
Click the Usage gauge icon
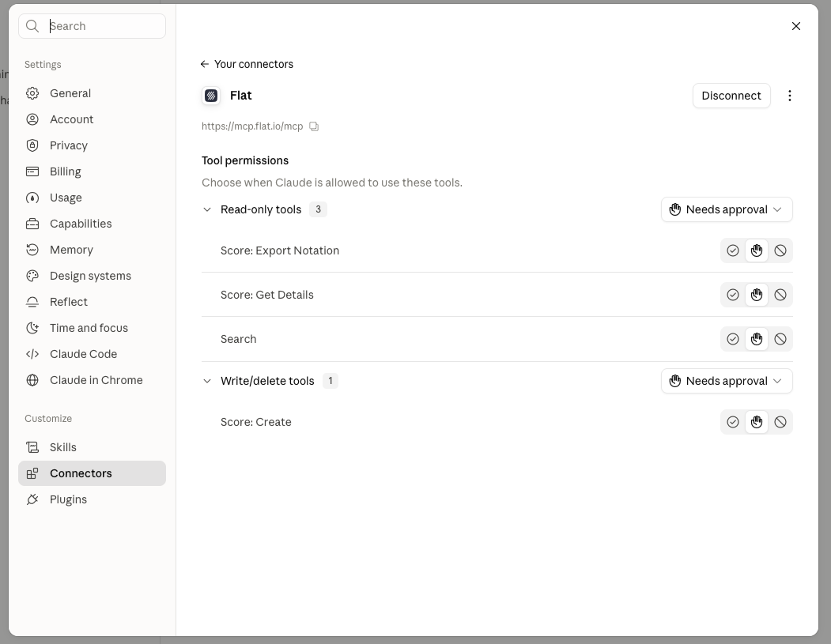point(32,198)
